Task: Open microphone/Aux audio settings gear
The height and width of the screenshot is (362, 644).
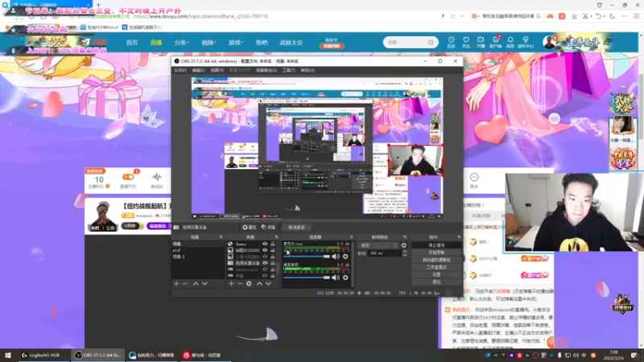Action: pos(345,257)
